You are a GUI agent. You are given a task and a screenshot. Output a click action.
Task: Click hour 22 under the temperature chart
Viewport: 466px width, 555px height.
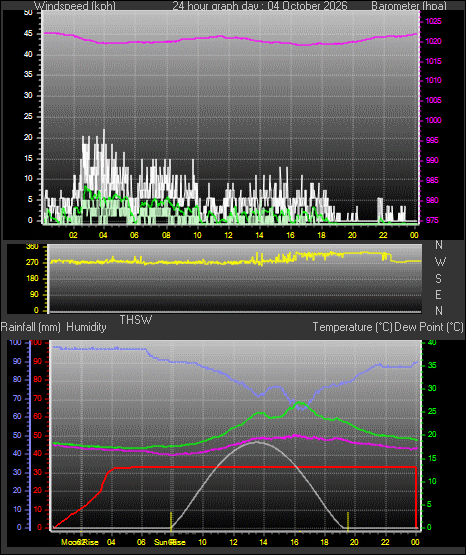pos(385,542)
